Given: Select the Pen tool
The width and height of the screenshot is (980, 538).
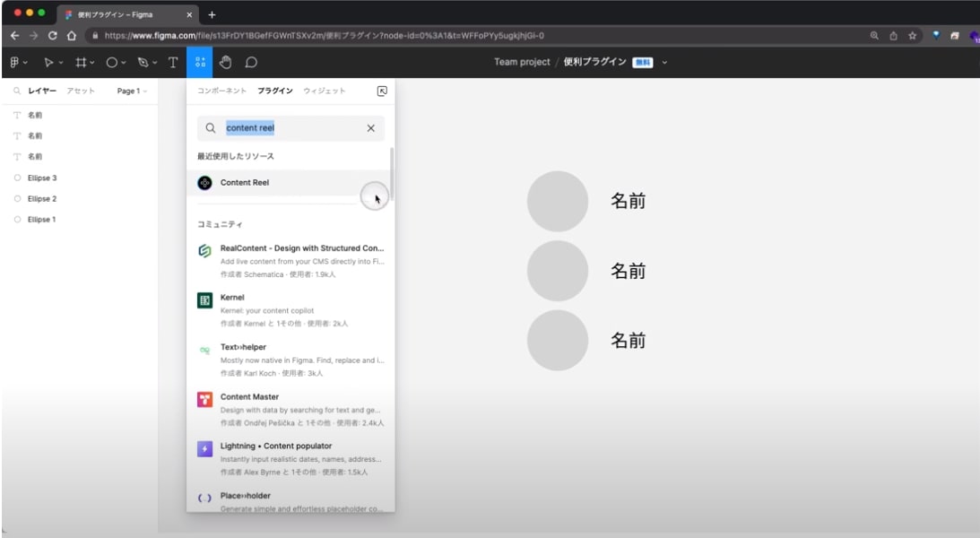Looking at the screenshot, I should tap(143, 62).
